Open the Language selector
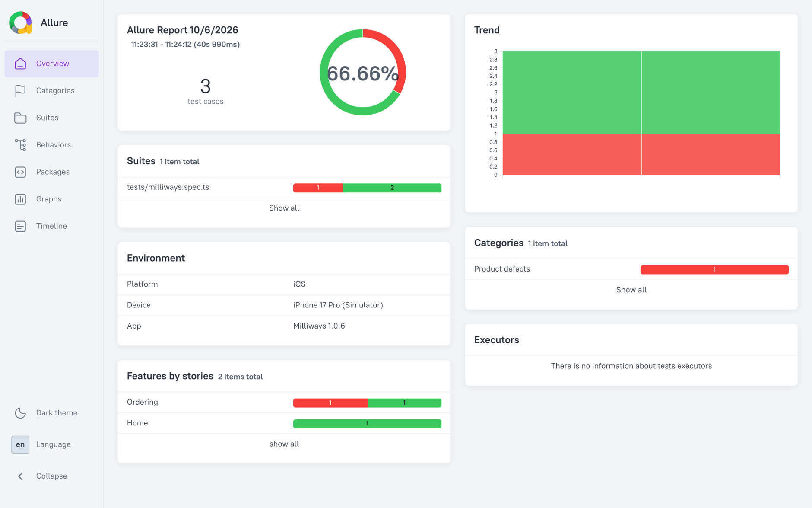Screen dimensions: 812x508 [54, 444]
